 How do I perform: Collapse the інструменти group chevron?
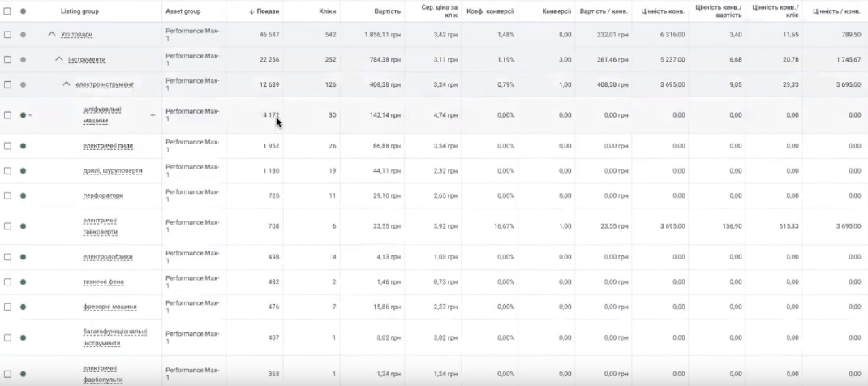point(58,59)
